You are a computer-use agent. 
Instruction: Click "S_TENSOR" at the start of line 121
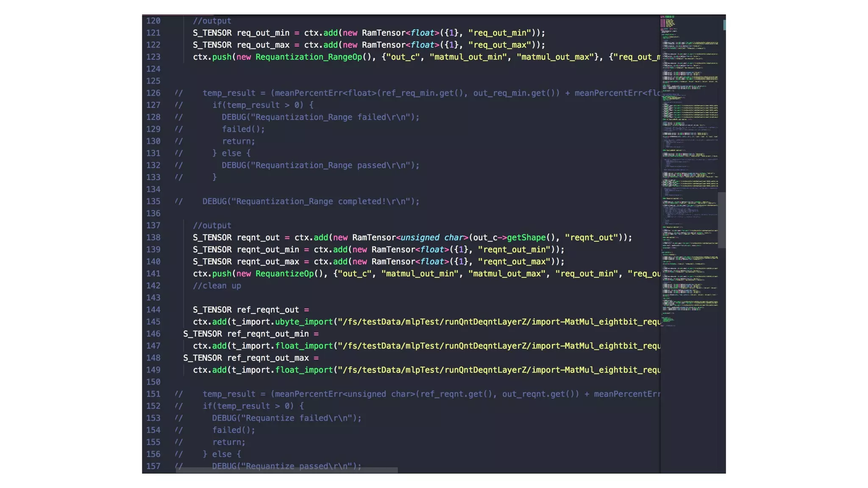point(212,33)
